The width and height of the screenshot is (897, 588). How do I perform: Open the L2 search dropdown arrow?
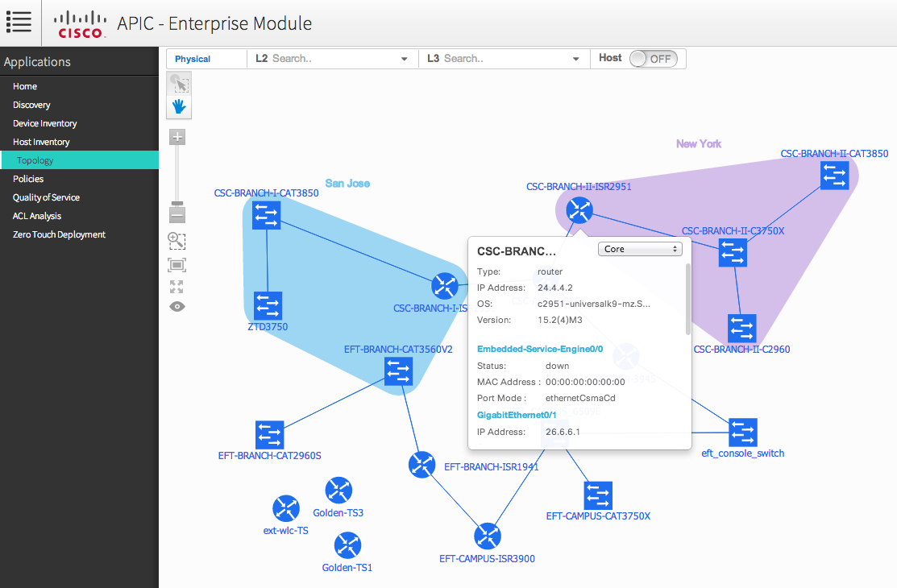tap(405, 59)
